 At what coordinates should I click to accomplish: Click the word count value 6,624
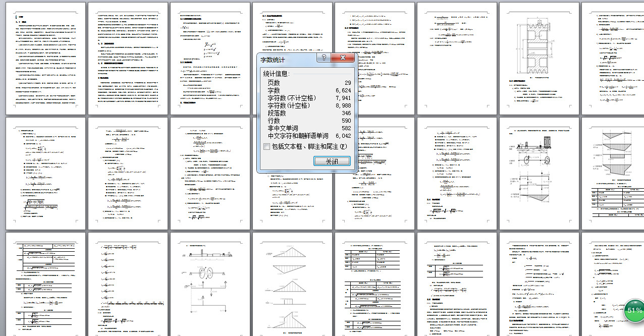pos(343,90)
